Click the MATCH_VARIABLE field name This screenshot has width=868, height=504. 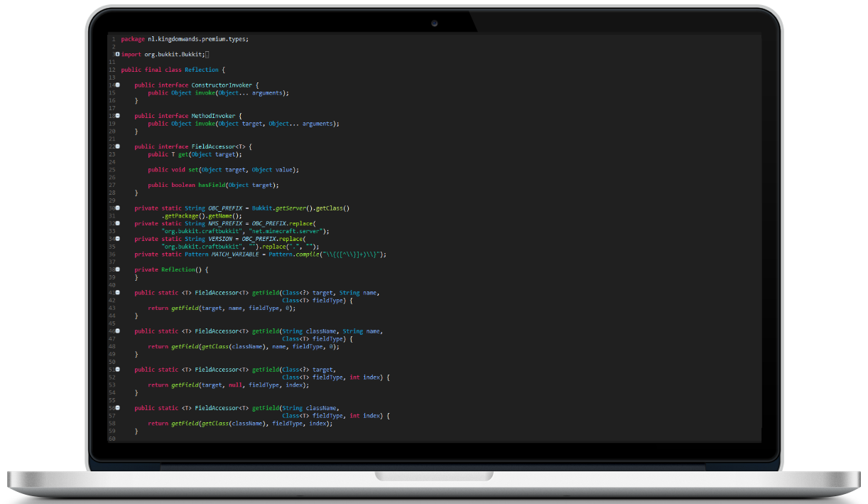(237, 254)
